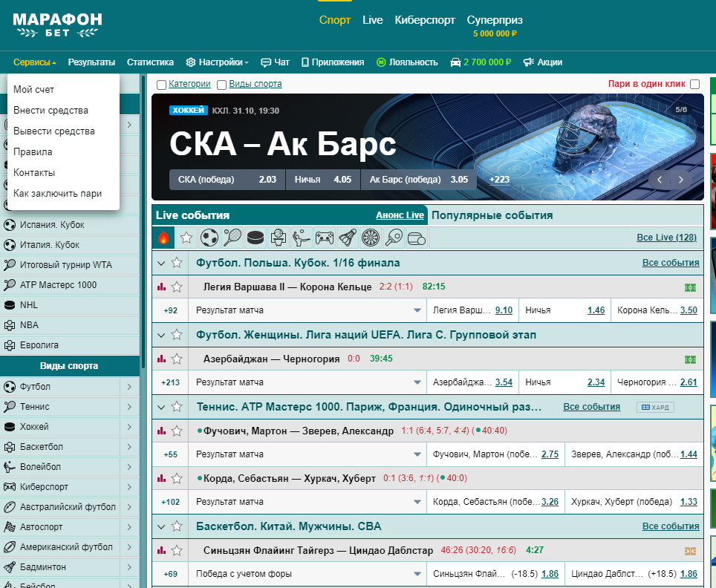Enable Пари в один клик checkbox

(694, 85)
